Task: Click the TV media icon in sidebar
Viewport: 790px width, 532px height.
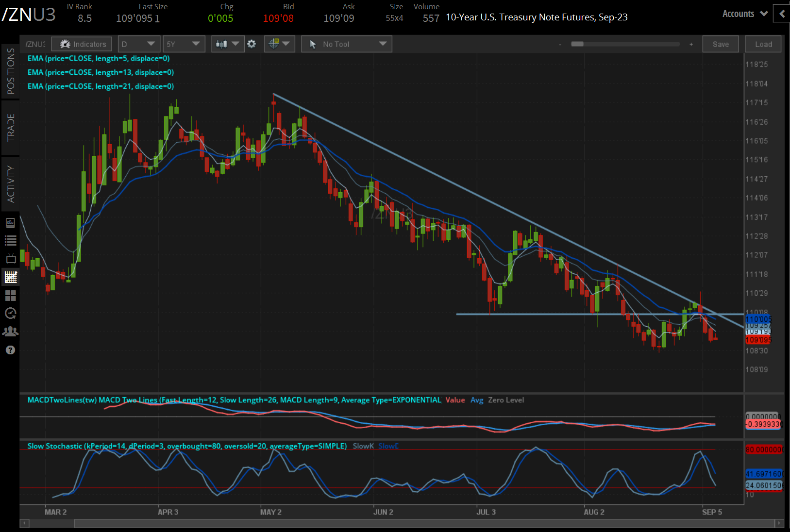Action: click(10, 259)
